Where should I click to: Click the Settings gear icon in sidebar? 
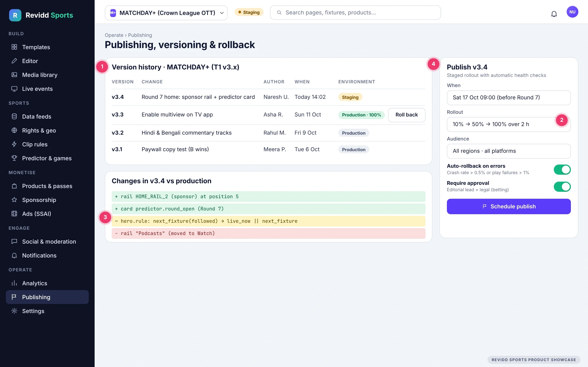[14, 311]
